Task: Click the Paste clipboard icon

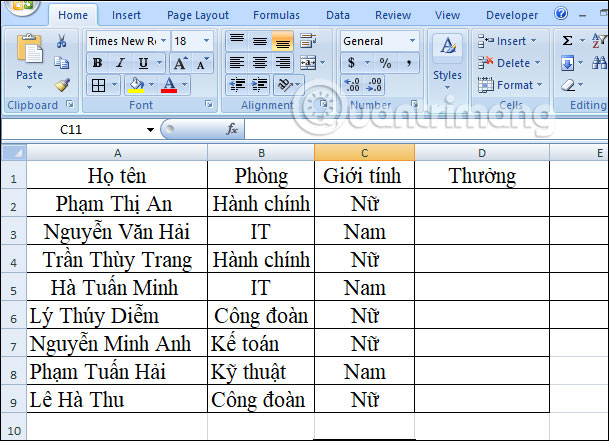Action: [30, 49]
